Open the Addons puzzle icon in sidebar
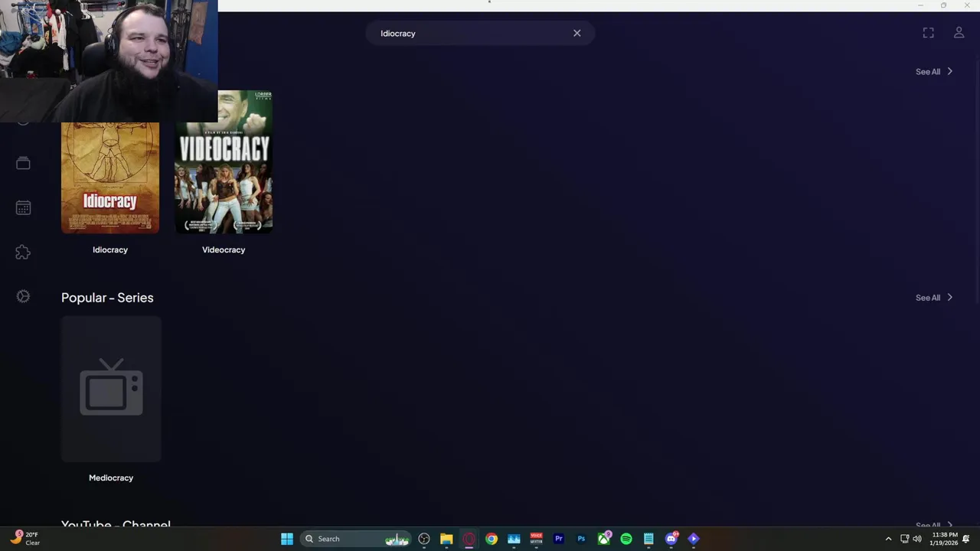Image resolution: width=980 pixels, height=551 pixels. pos(23,252)
